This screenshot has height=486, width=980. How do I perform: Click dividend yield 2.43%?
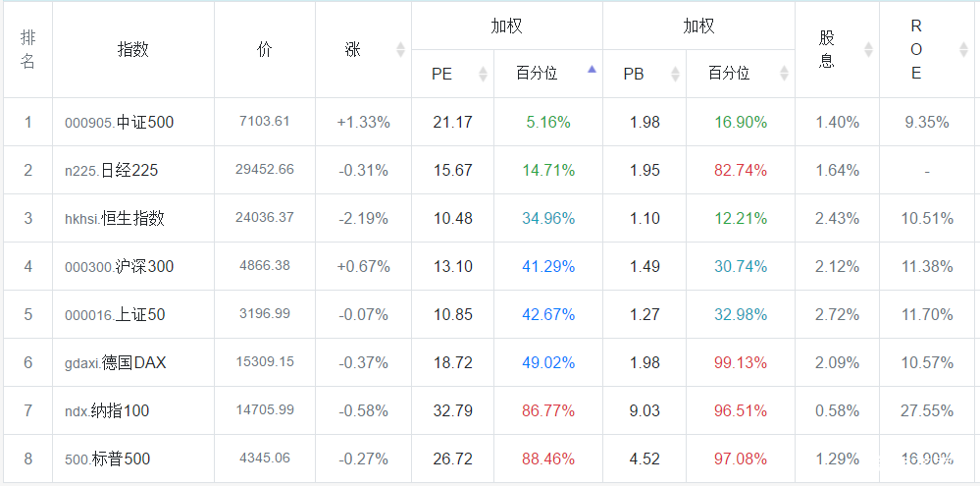[x=838, y=218]
